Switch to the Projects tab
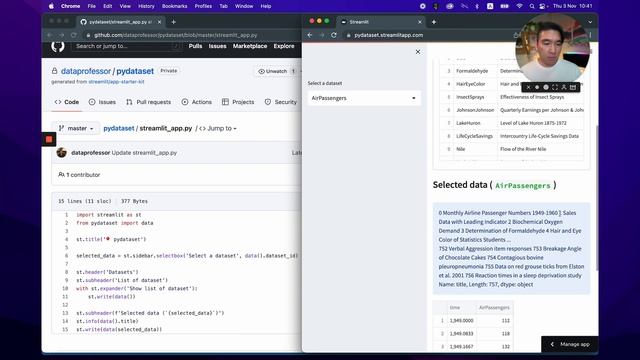640x360 pixels. (x=238, y=102)
